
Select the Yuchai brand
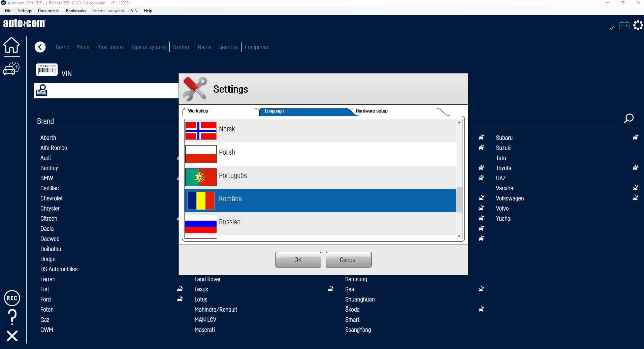pos(504,219)
